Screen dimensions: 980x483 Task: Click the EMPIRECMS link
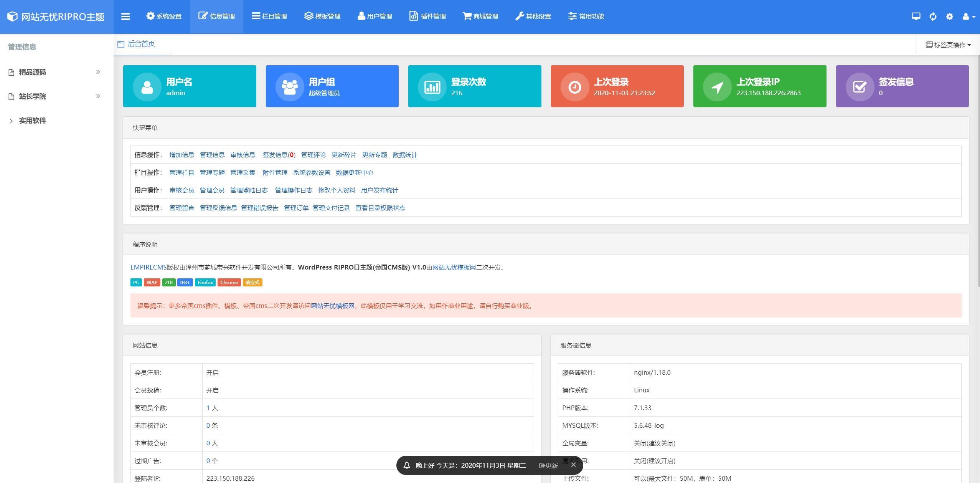click(148, 267)
